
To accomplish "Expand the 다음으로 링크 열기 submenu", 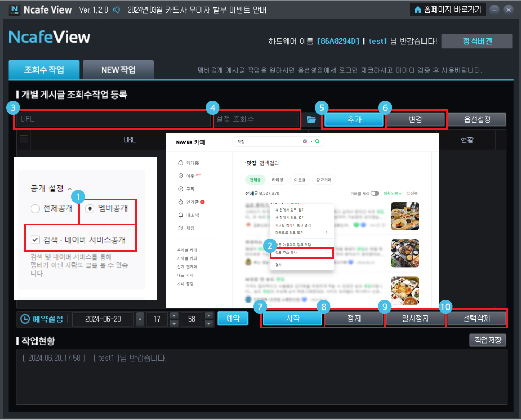I will click(x=302, y=232).
